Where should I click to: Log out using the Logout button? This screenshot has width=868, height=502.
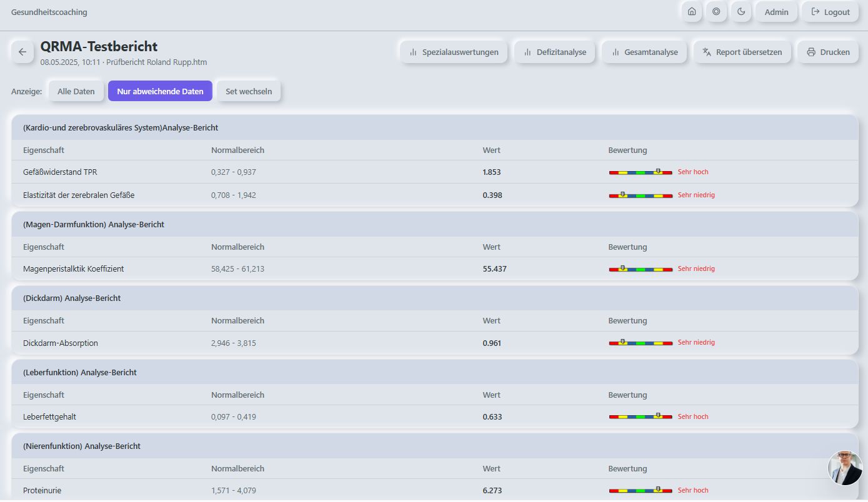point(830,12)
